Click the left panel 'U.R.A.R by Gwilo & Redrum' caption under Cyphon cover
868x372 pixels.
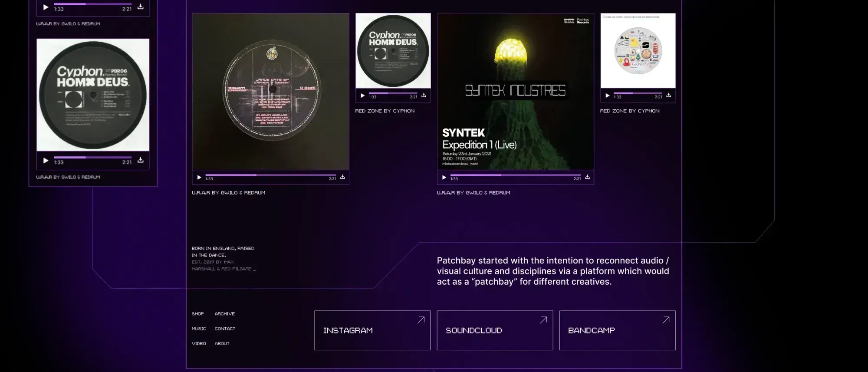pyautogui.click(x=68, y=177)
